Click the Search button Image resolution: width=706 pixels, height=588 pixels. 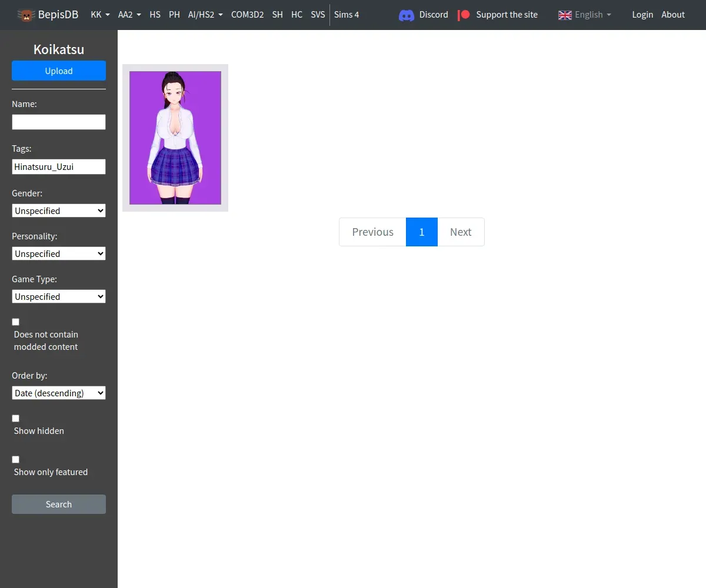(59, 504)
